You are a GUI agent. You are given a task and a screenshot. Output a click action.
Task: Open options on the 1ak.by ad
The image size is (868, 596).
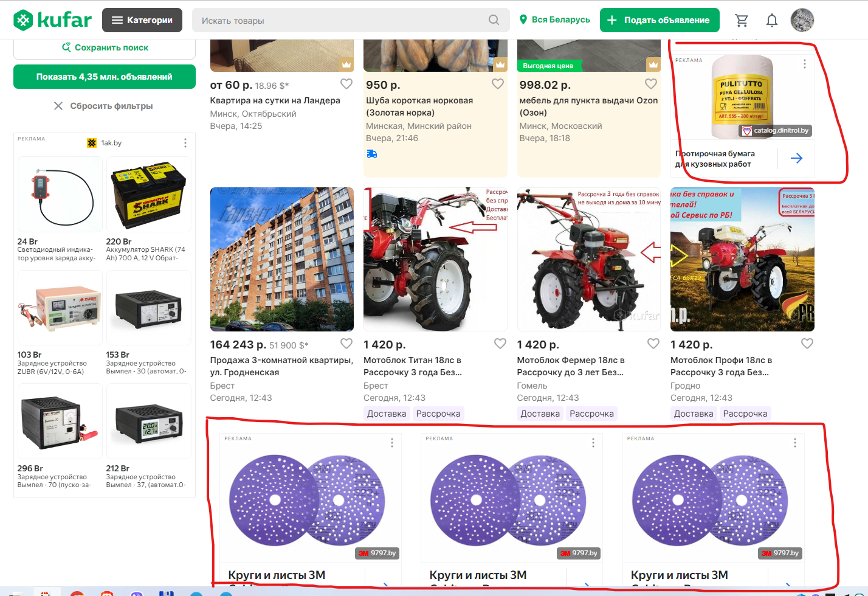[185, 142]
